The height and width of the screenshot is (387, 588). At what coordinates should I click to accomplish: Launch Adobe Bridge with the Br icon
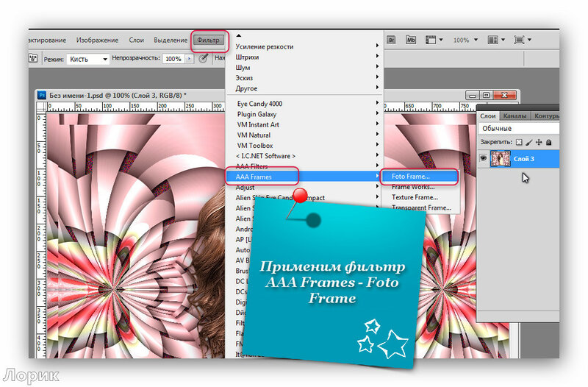(x=391, y=40)
